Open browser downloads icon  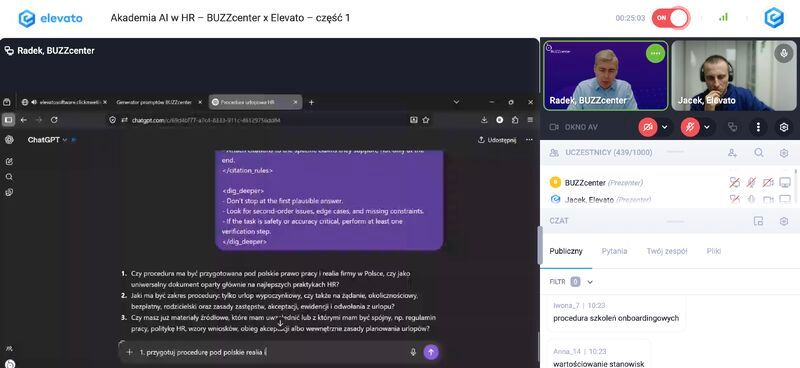484,120
